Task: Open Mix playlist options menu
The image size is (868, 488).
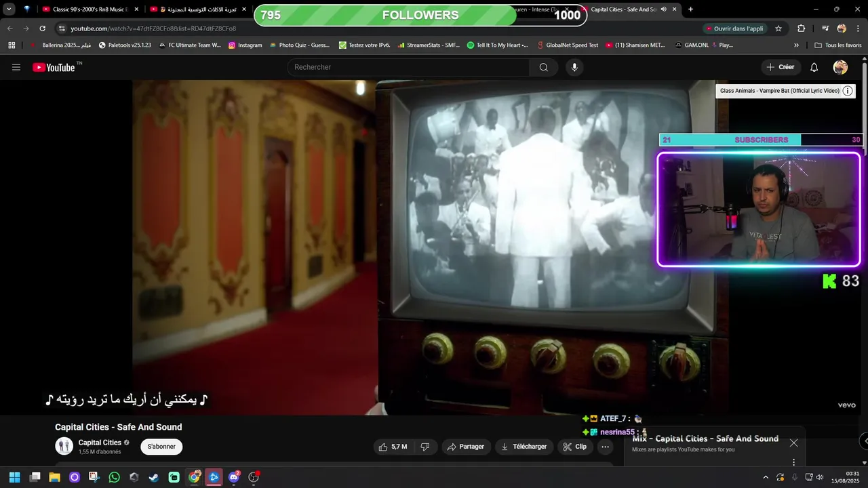Action: coord(793,462)
